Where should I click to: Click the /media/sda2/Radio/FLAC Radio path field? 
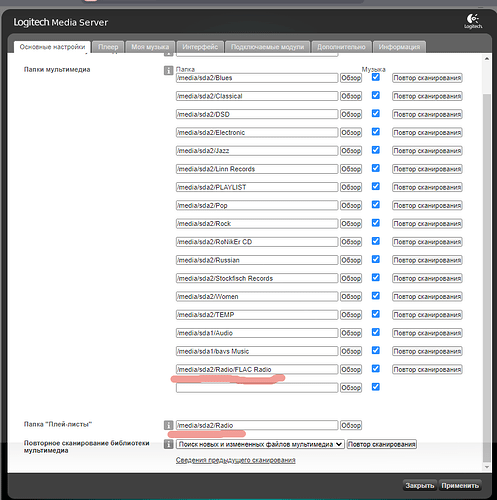point(257,369)
